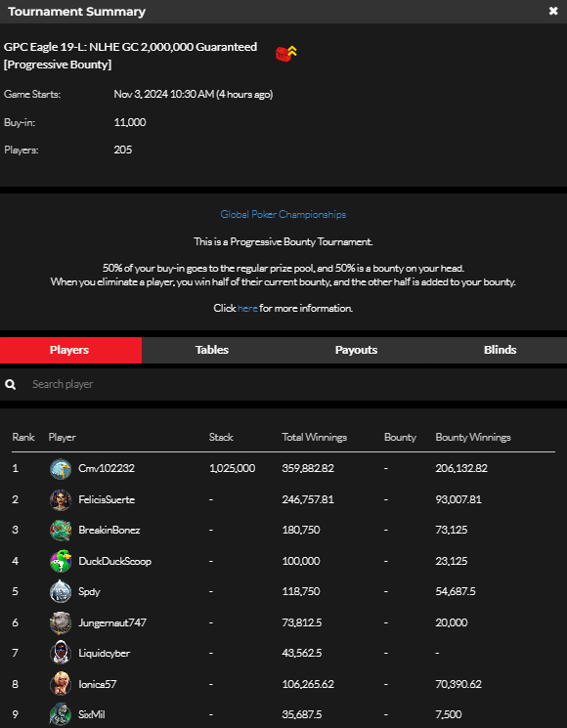This screenshot has height=728, width=567.
Task: Click total winnings 43,562.5
Action: pyautogui.click(x=302, y=654)
